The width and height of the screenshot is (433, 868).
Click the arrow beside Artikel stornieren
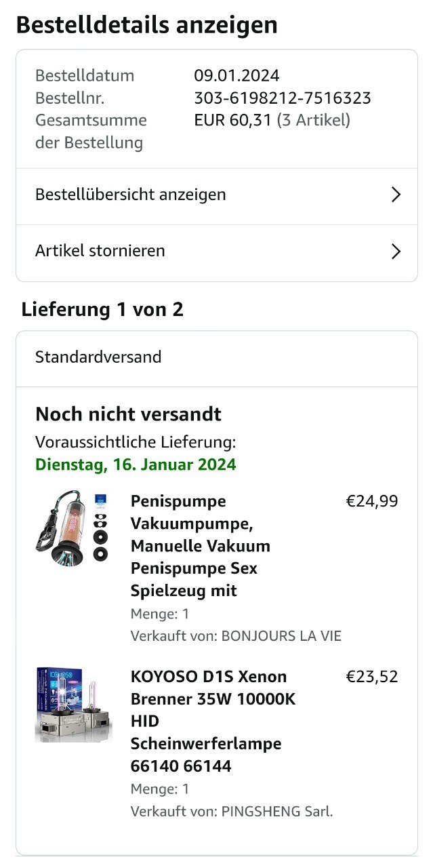tap(396, 252)
